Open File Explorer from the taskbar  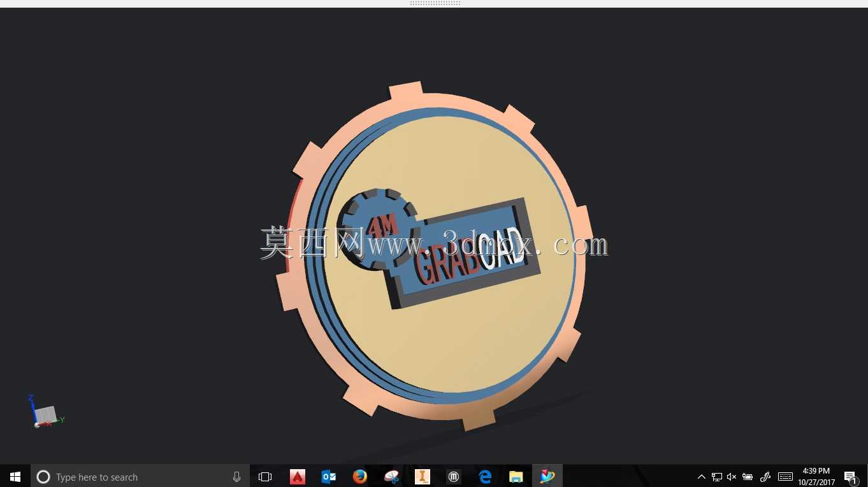click(516, 476)
